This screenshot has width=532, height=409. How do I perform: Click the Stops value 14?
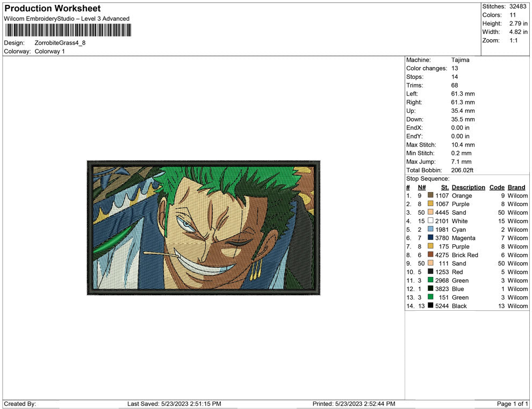(454, 77)
